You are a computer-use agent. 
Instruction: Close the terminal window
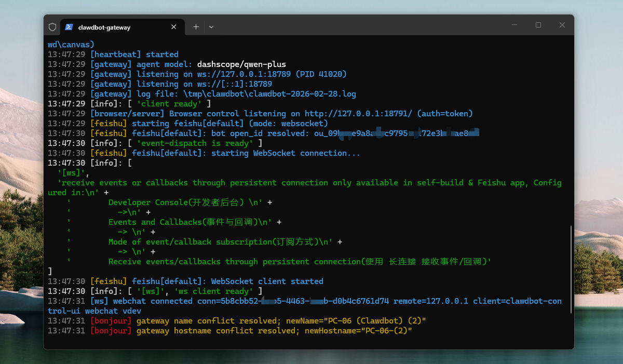click(562, 25)
